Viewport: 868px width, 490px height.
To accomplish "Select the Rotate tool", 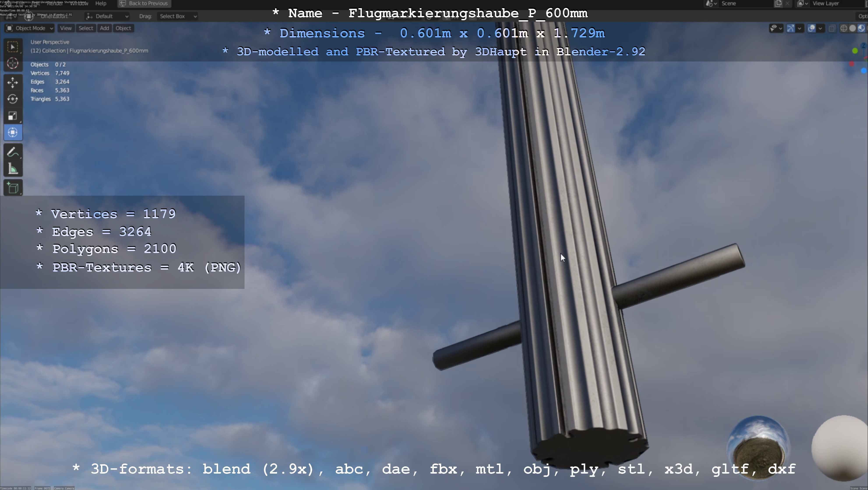I will 13,99.
